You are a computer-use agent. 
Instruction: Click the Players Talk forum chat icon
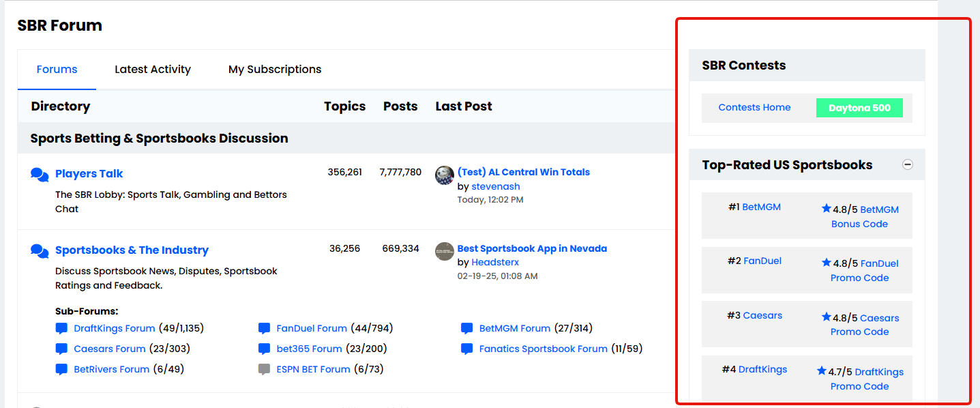(40, 174)
